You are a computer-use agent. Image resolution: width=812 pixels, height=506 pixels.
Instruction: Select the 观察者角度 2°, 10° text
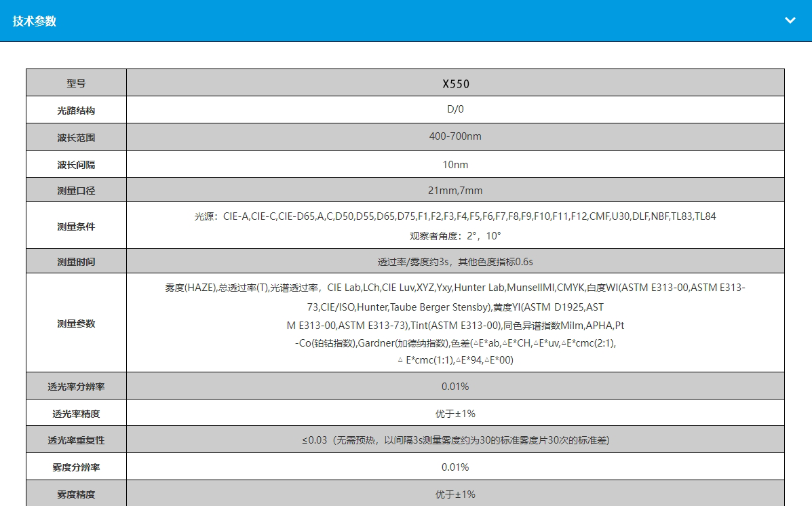pyautogui.click(x=455, y=236)
